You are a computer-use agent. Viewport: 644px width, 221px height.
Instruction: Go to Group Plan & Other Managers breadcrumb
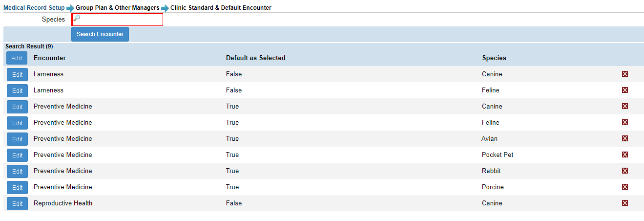coord(117,8)
